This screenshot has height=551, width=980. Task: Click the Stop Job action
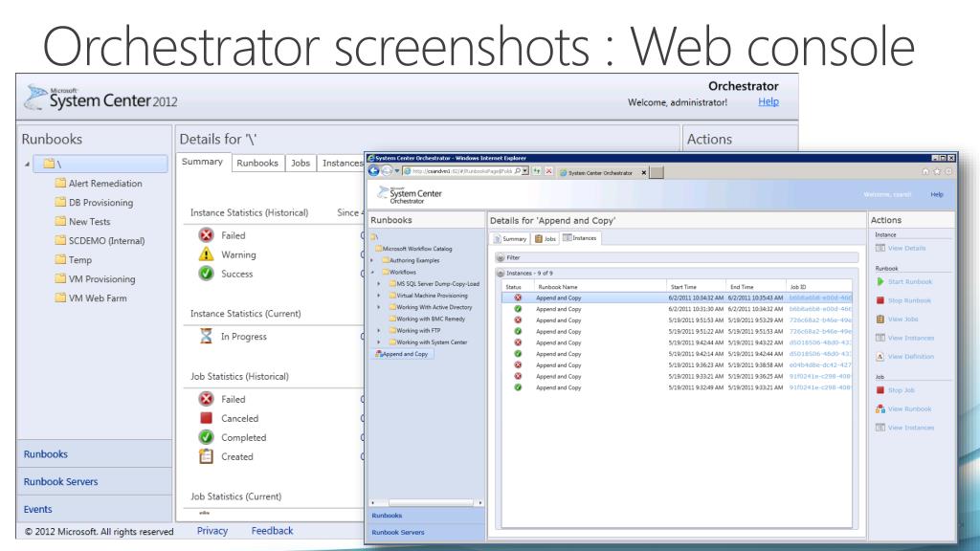tap(895, 390)
